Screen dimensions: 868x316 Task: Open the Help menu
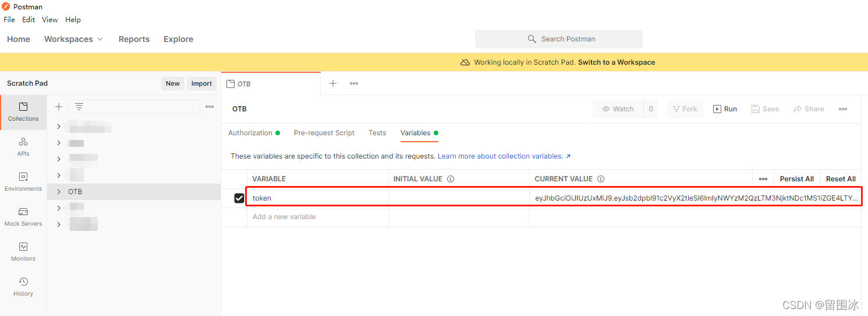pos(73,20)
